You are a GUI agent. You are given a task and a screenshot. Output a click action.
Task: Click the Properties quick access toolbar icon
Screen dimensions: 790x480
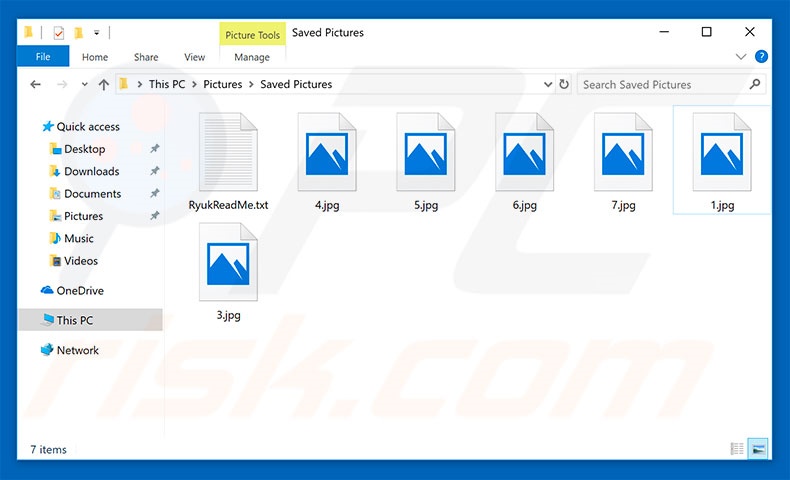(58, 33)
